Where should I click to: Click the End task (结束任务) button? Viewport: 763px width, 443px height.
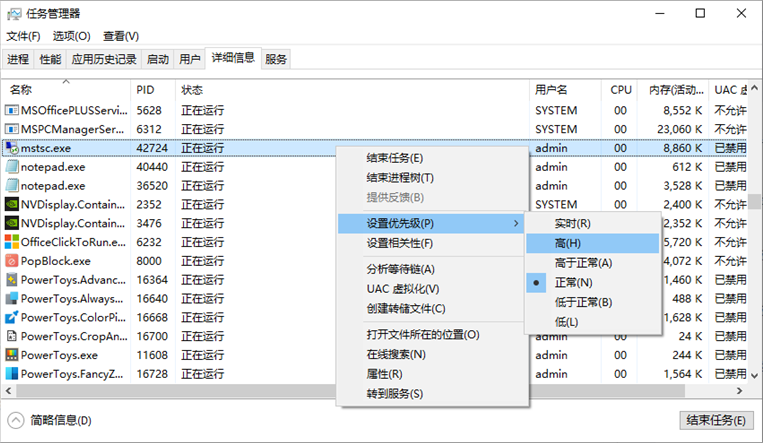(x=716, y=420)
